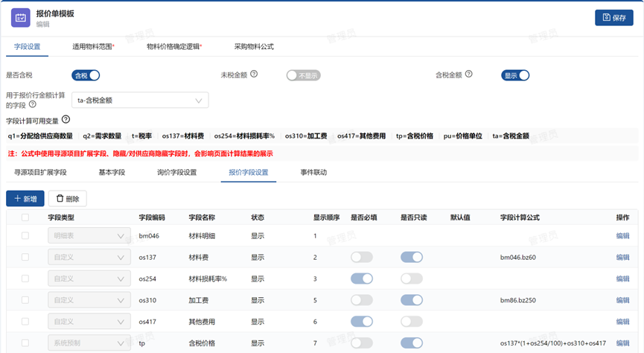
Task: Click the os254=材料损耗率% variable
Action: 244,136
